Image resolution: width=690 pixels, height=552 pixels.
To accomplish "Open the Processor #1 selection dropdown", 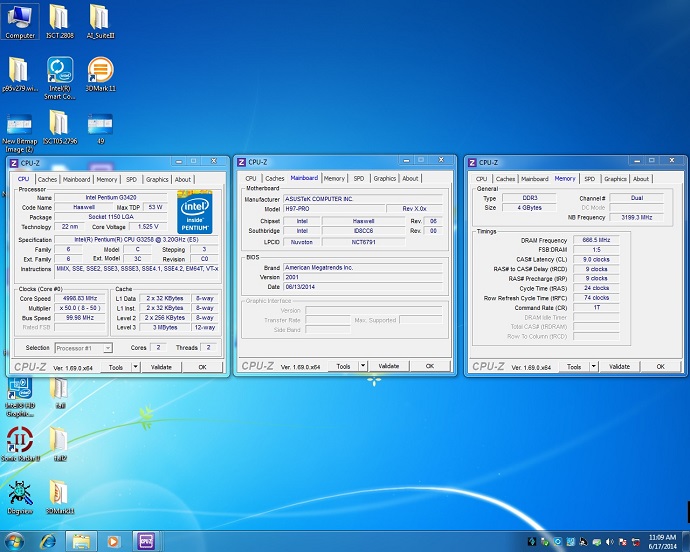I will pos(84,348).
